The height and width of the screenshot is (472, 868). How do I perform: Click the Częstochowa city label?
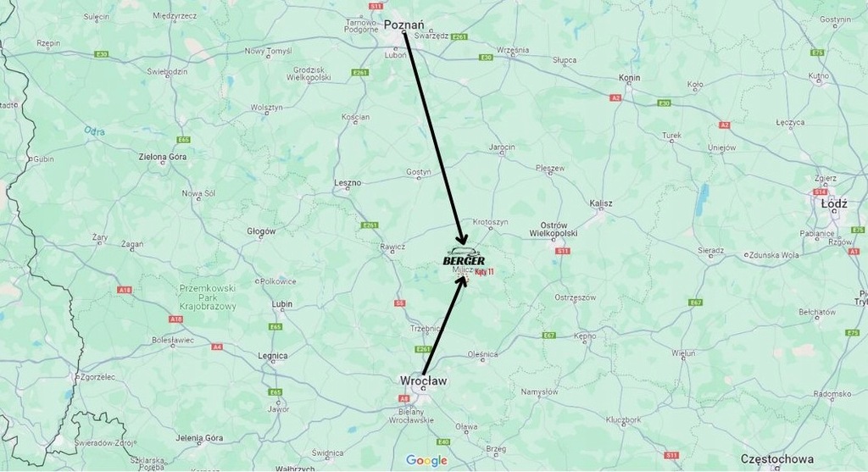click(777, 458)
